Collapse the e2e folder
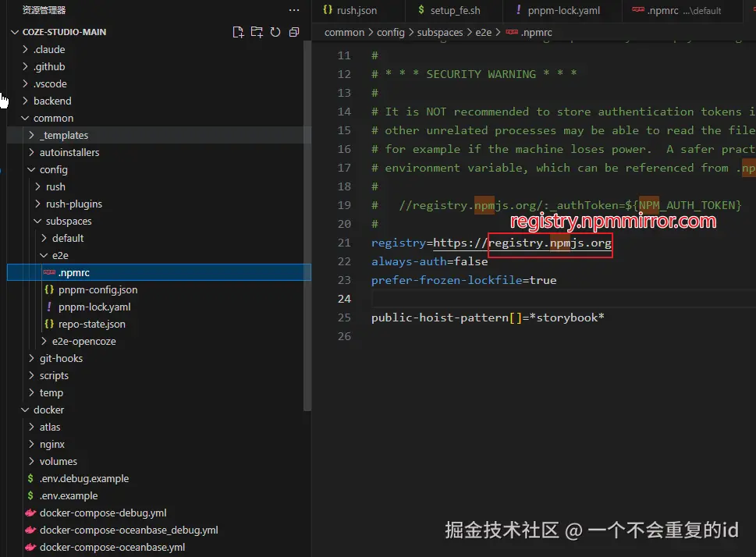This screenshot has width=756, height=557. point(44,255)
